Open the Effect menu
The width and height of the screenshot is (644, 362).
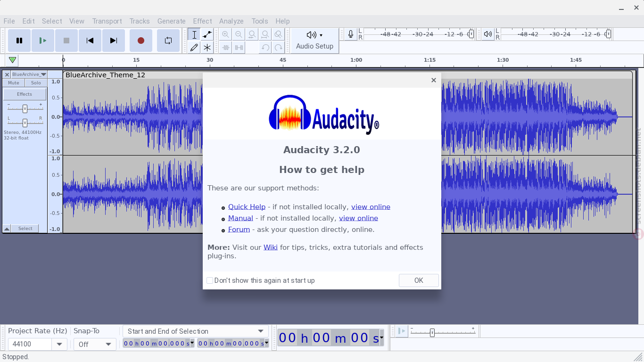click(x=202, y=21)
